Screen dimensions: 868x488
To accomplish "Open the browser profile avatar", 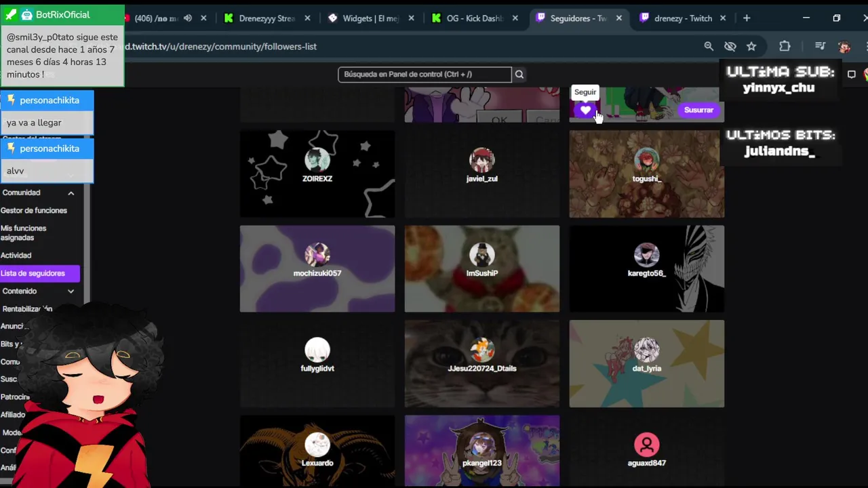I will [844, 46].
